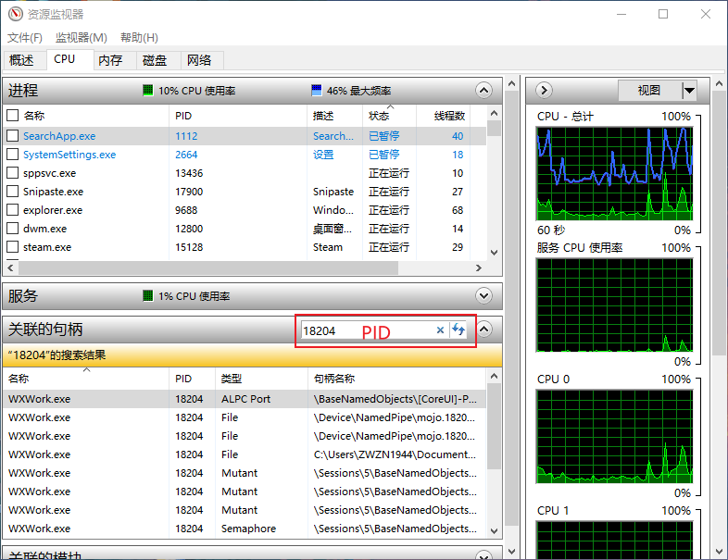This screenshot has height=560, width=728.
Task: Sort processes by 状态 column header
Action: click(389, 116)
